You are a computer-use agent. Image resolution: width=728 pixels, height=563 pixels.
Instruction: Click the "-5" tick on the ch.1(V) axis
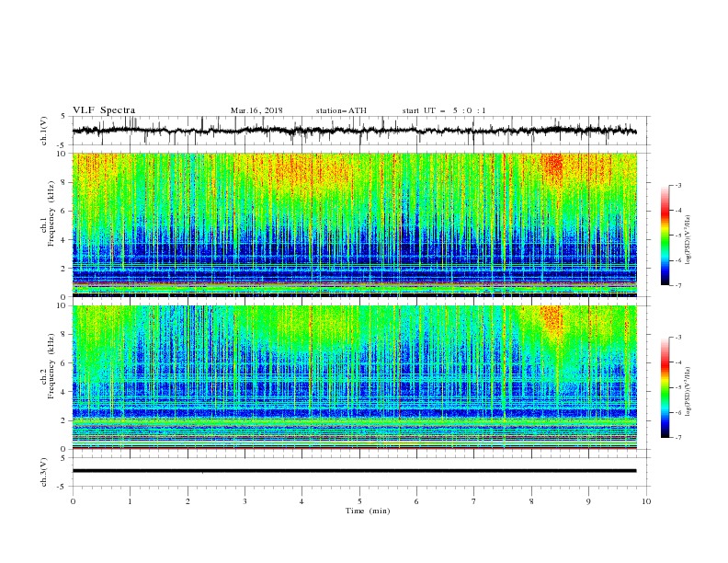[63, 145]
